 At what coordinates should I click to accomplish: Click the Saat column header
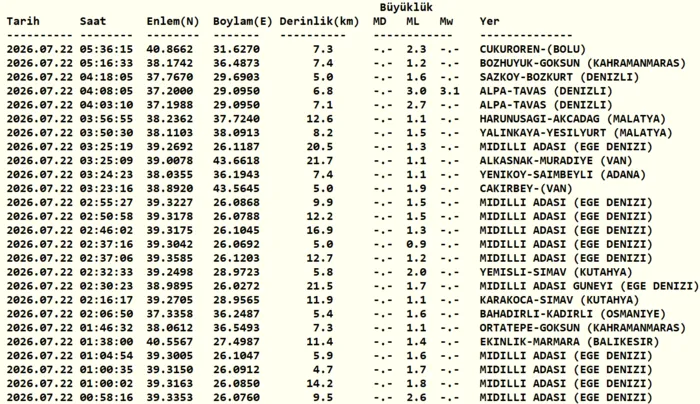(93, 21)
